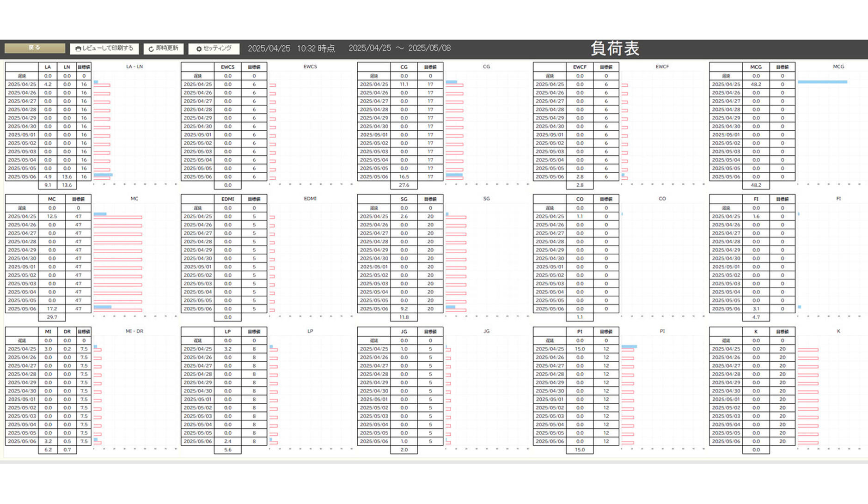The width and height of the screenshot is (868, 504).
Task: Select the date range 2025/04/25 ～ 2025/05/08
Action: (399, 49)
